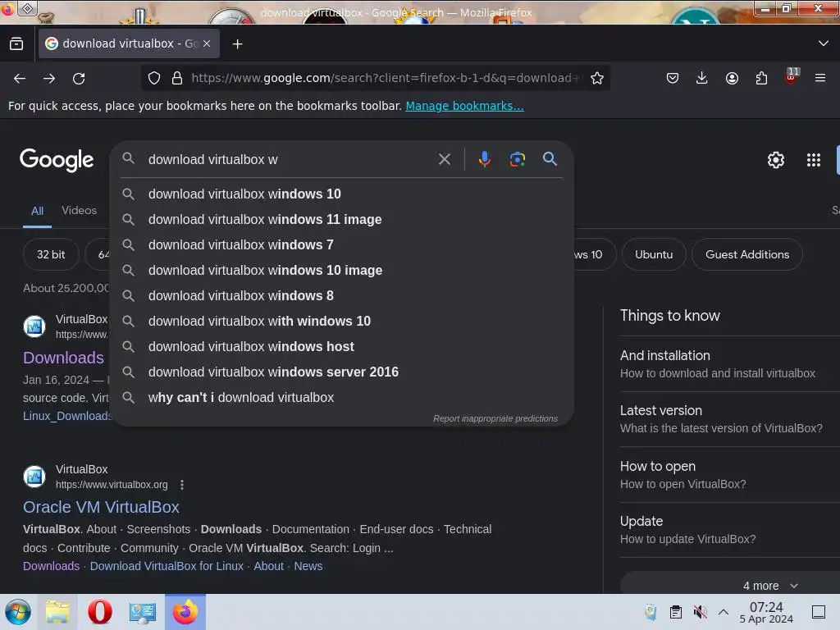Open the Firefox View icon

pos(16,43)
